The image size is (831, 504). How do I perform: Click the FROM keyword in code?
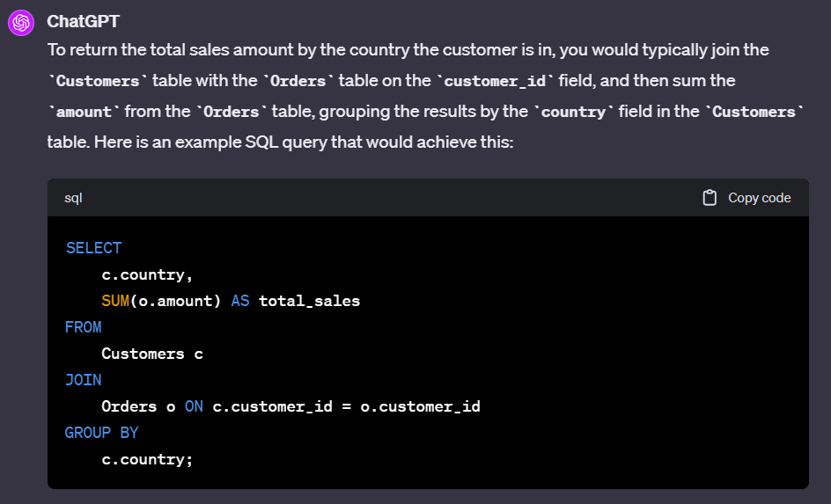(x=84, y=327)
